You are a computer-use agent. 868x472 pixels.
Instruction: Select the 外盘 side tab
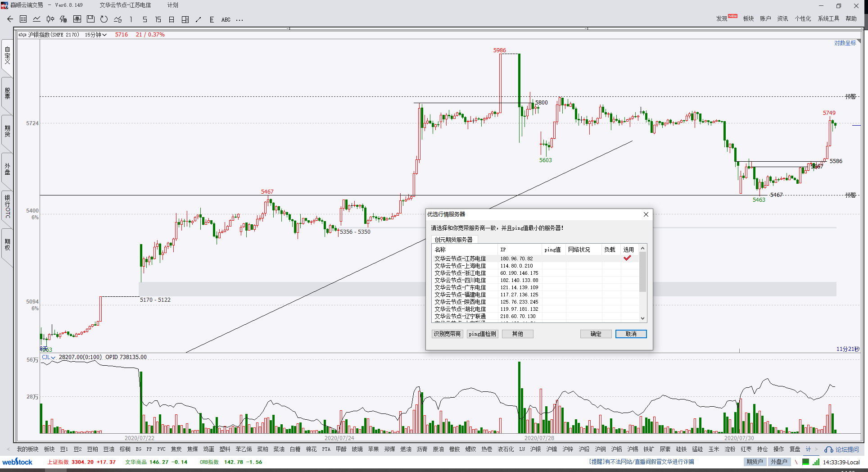pos(7,169)
